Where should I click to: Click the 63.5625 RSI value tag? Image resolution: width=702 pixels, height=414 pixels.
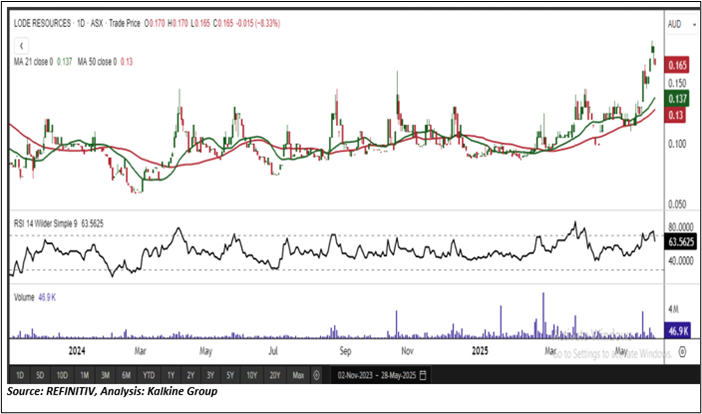681,242
